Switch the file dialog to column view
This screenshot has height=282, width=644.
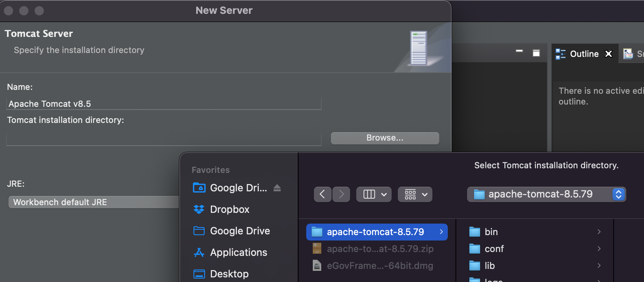tap(369, 194)
